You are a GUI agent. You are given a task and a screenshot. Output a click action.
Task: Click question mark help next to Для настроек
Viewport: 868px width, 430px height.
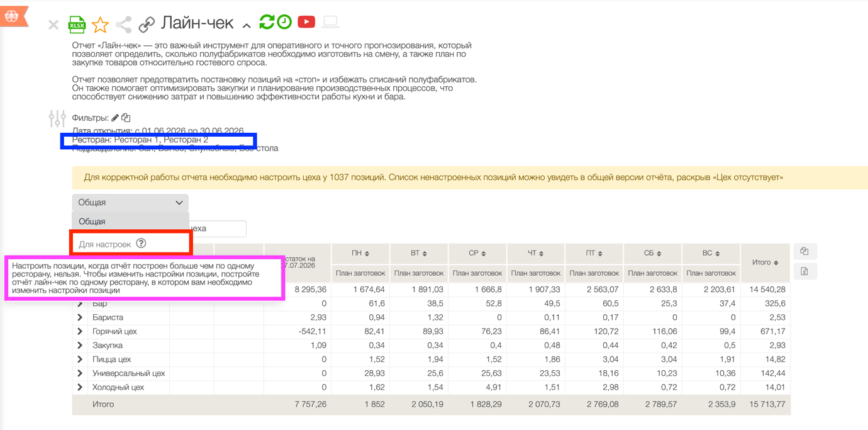(141, 244)
